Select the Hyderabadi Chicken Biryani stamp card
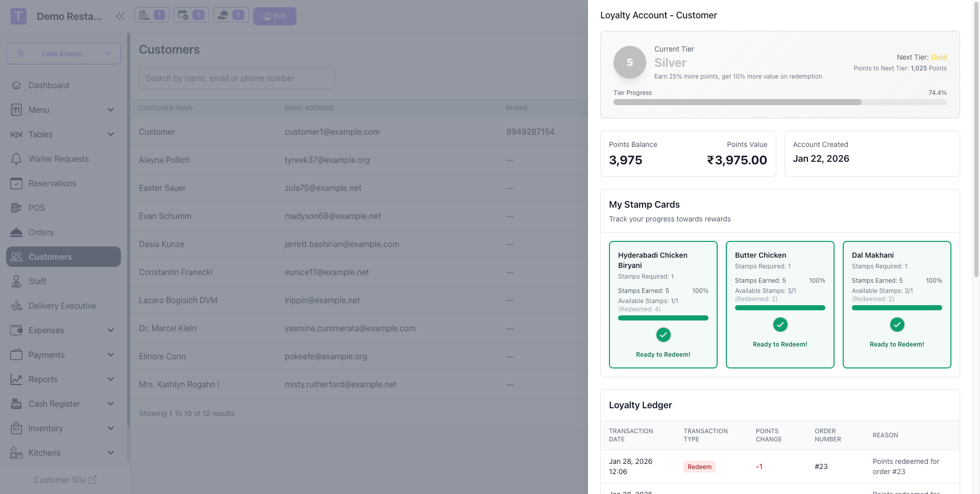 (x=663, y=304)
